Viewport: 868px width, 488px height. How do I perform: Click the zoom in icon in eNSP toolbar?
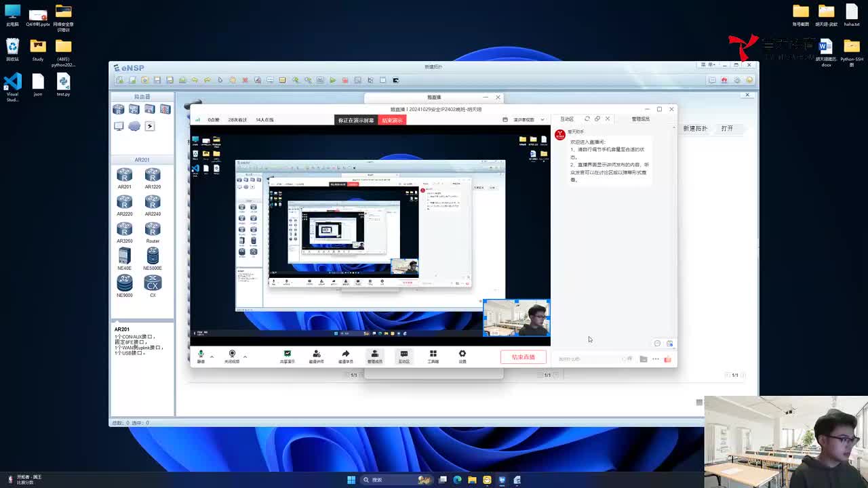pyautogui.click(x=296, y=80)
